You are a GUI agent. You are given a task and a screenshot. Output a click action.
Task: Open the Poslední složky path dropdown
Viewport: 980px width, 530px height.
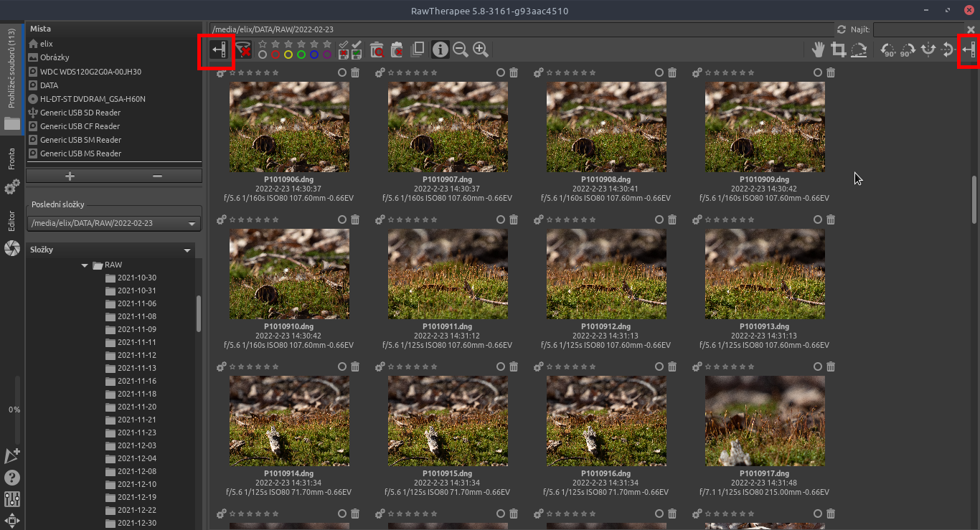(x=114, y=223)
